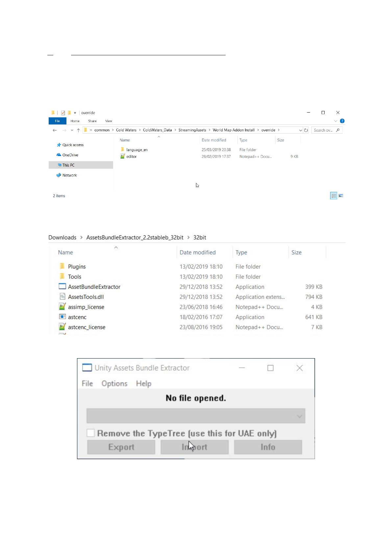Click the astcenc_license file icon
Viewport: 392px width, 555px height.
[x=62, y=327]
